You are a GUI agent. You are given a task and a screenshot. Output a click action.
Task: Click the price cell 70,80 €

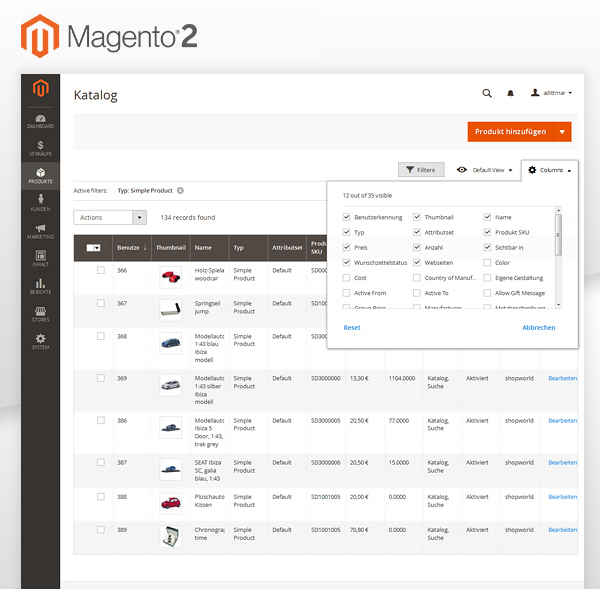tap(359, 530)
